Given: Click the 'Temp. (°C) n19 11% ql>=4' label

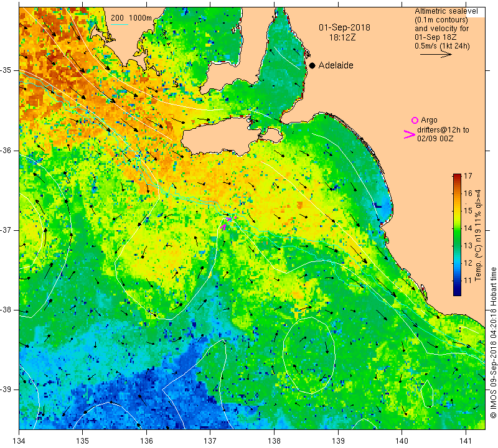Looking at the screenshot, I should (478, 235).
